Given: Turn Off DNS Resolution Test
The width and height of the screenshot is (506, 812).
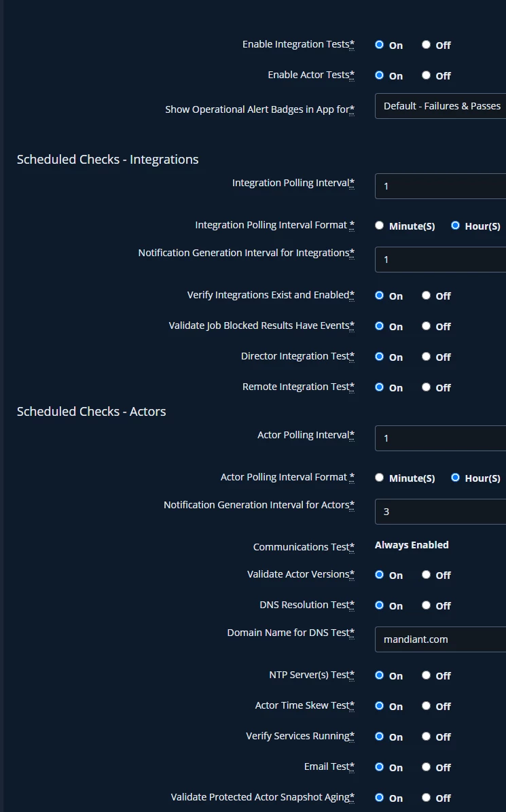Looking at the screenshot, I should click(426, 605).
